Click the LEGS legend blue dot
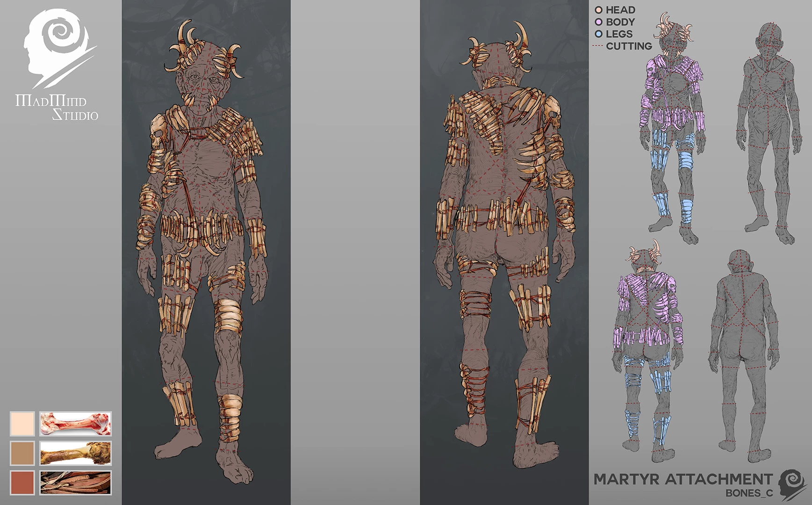 coord(598,34)
